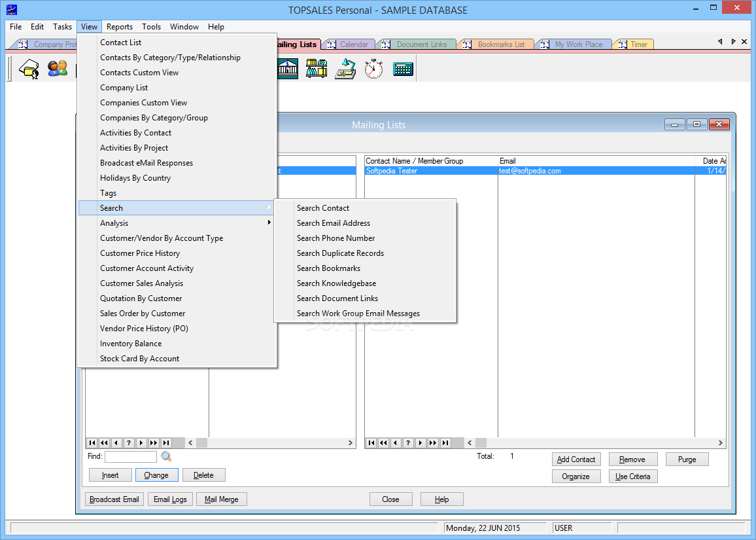This screenshot has width=756, height=540.
Task: Click the Broadcast Email button
Action: click(x=114, y=499)
